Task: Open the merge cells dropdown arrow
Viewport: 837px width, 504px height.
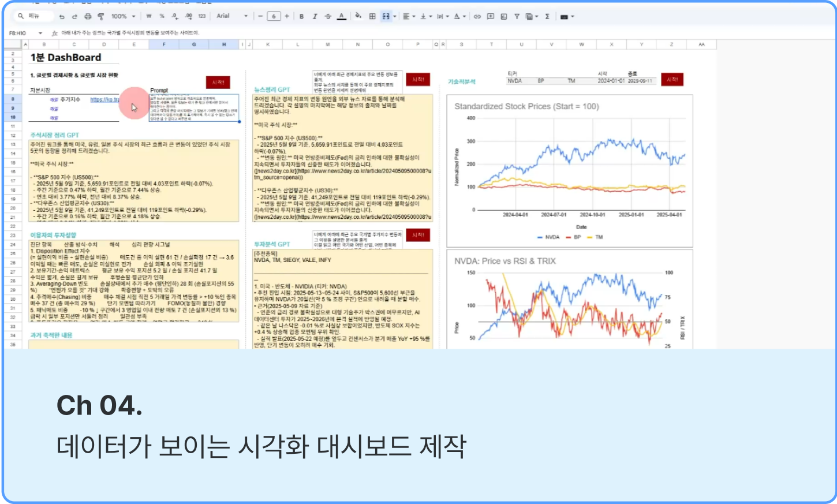Action: click(x=395, y=16)
